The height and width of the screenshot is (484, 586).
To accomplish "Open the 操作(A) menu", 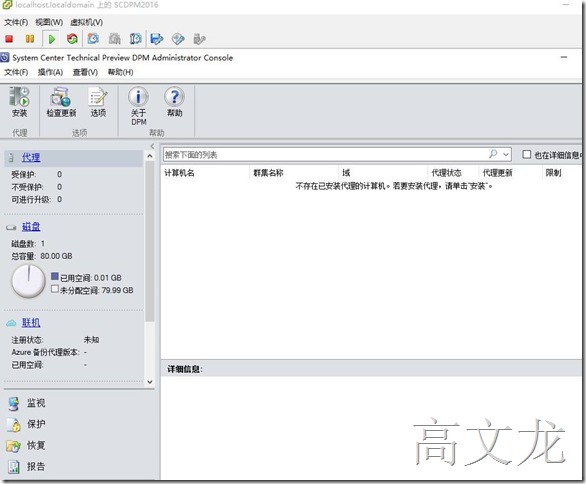I will pyautogui.click(x=50, y=72).
